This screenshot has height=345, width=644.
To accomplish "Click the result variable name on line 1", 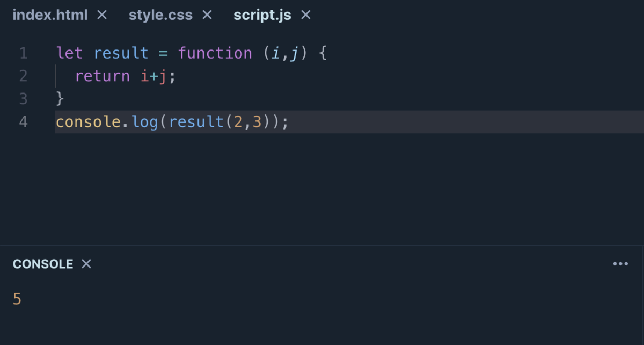I will (x=121, y=53).
